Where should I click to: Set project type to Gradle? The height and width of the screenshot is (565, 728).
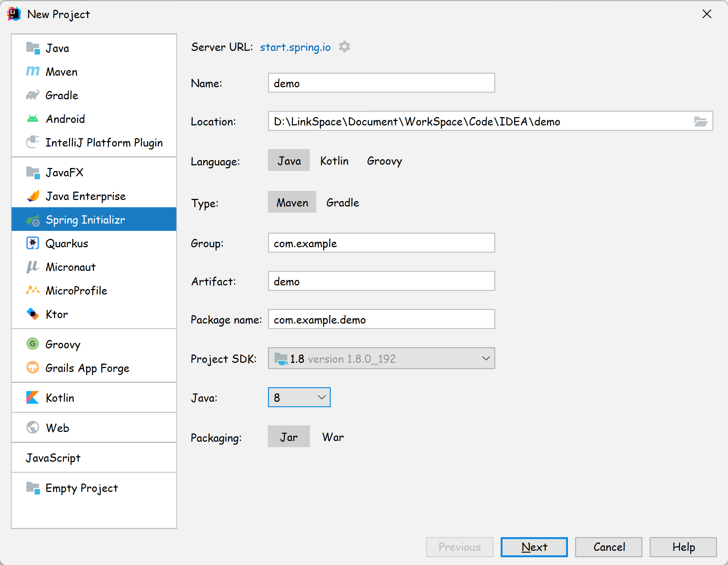point(342,203)
